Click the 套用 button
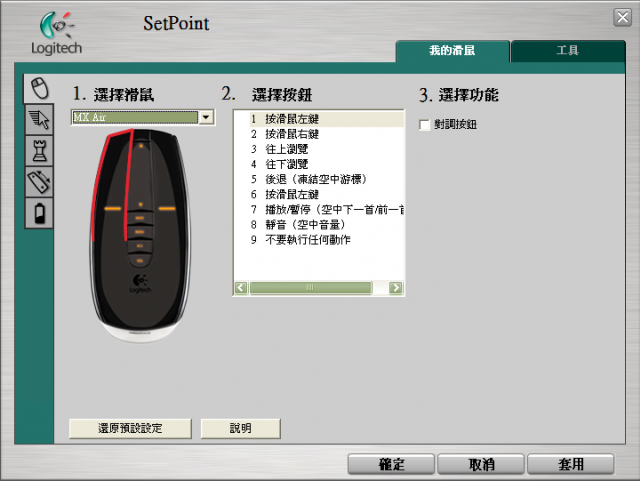The width and height of the screenshot is (640, 481). click(571, 464)
